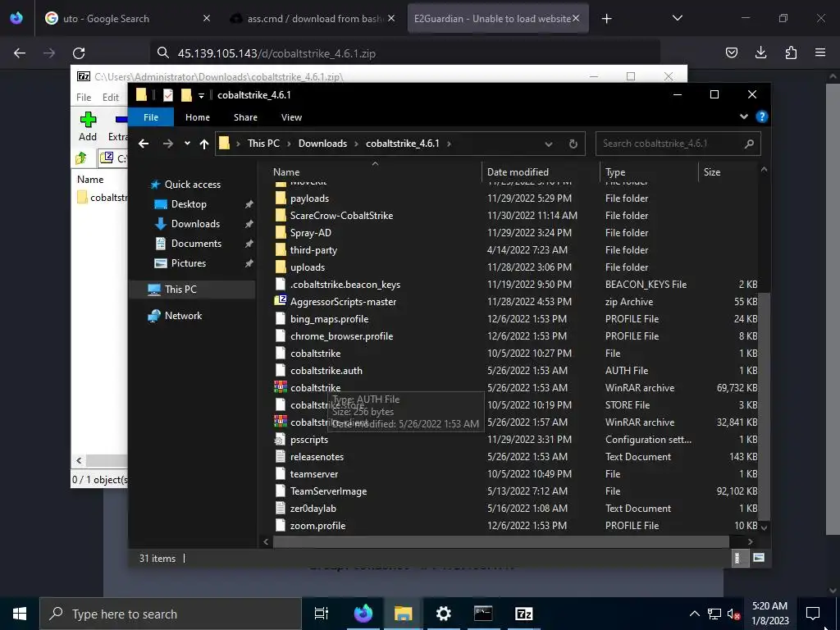The image size is (840, 630).
Task: Select the payloads folder
Action: [514, 199]
